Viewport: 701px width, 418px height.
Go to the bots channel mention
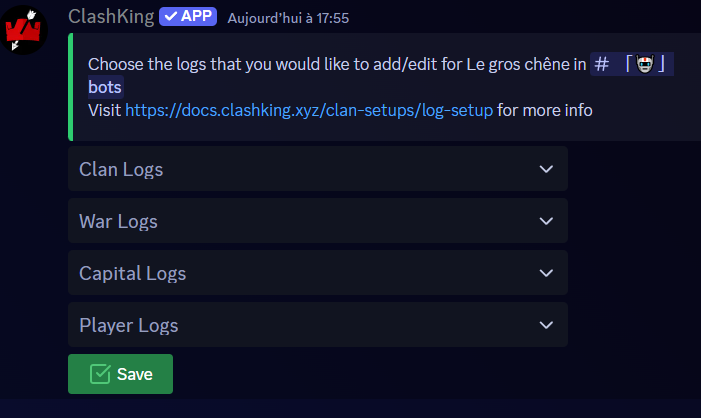point(105,87)
